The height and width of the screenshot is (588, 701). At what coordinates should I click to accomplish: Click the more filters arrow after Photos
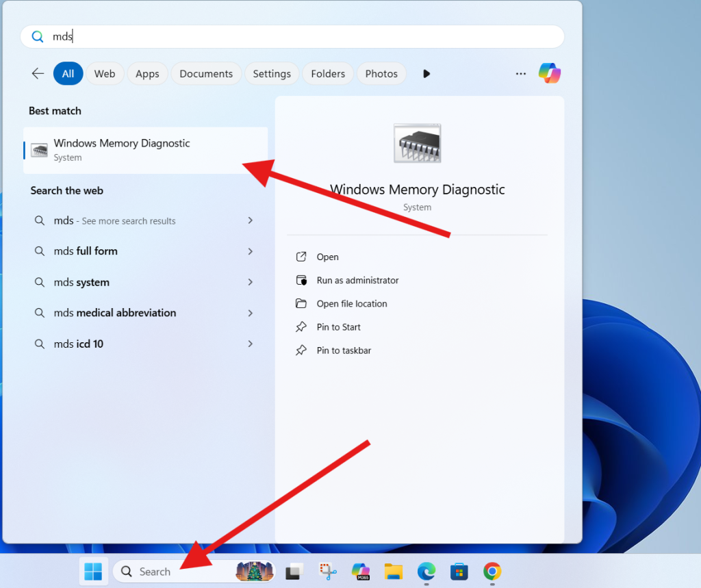[x=426, y=73]
